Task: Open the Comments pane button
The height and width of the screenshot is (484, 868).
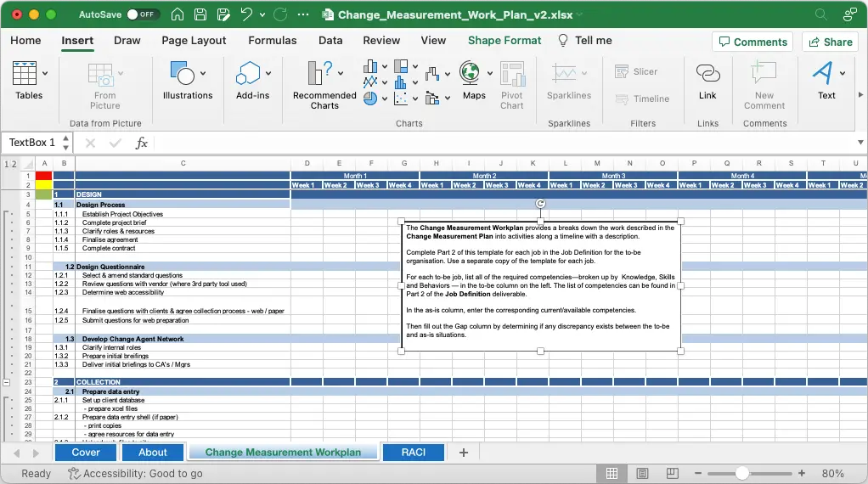Action: [752, 42]
